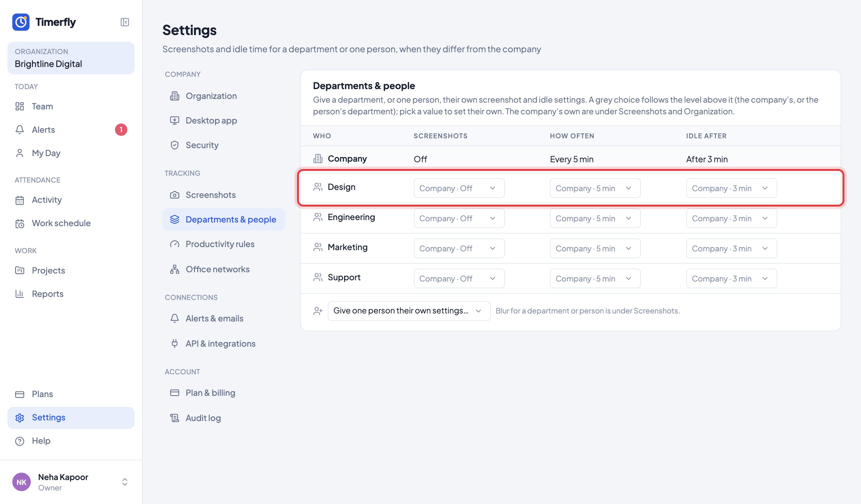Viewport: 861px width, 504px height.
Task: Open Engineering idle after dropdown
Action: pos(732,218)
